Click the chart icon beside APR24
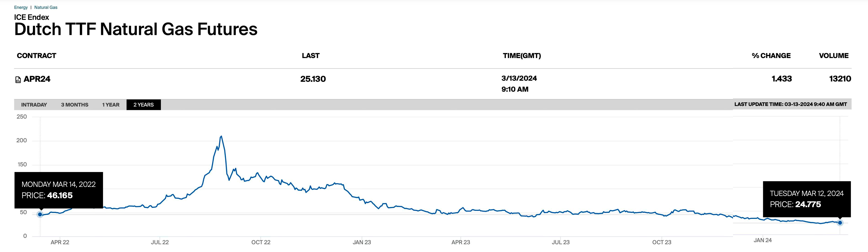The width and height of the screenshot is (868, 252). (x=18, y=80)
